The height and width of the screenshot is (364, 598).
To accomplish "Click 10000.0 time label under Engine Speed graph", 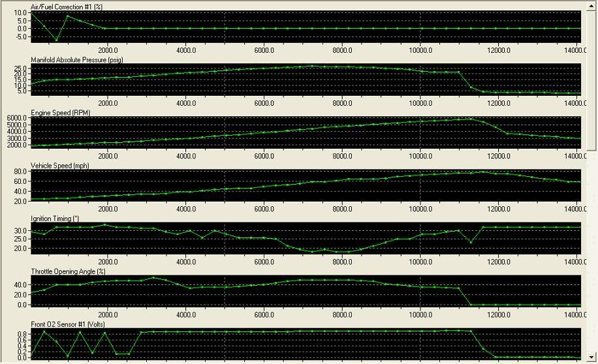I will pyautogui.click(x=420, y=157).
